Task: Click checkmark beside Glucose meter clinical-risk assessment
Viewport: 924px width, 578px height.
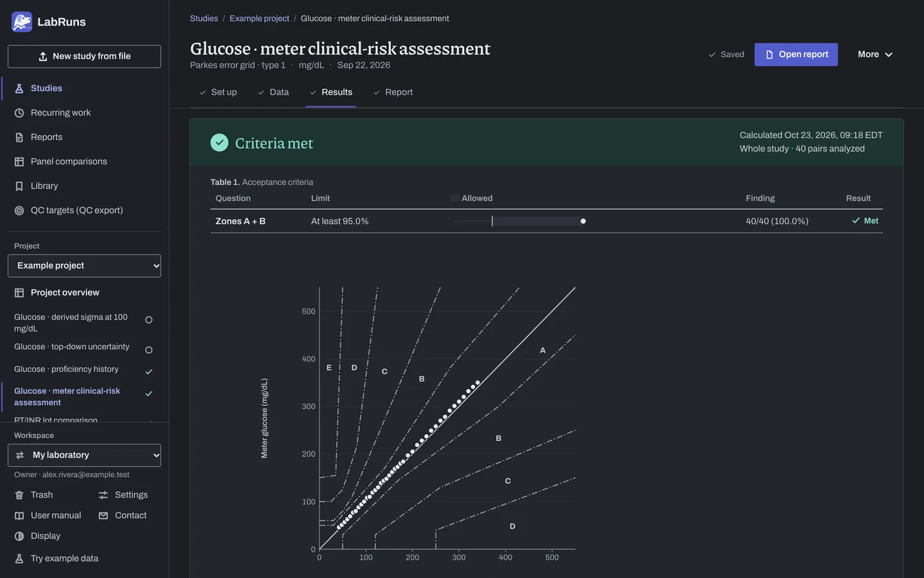Action: pos(149,394)
